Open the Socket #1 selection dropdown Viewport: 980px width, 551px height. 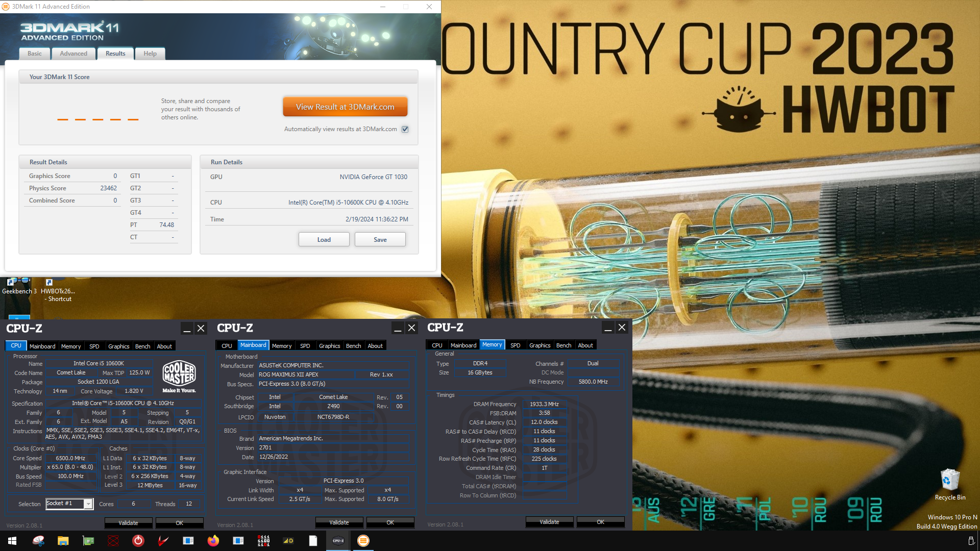click(x=69, y=504)
